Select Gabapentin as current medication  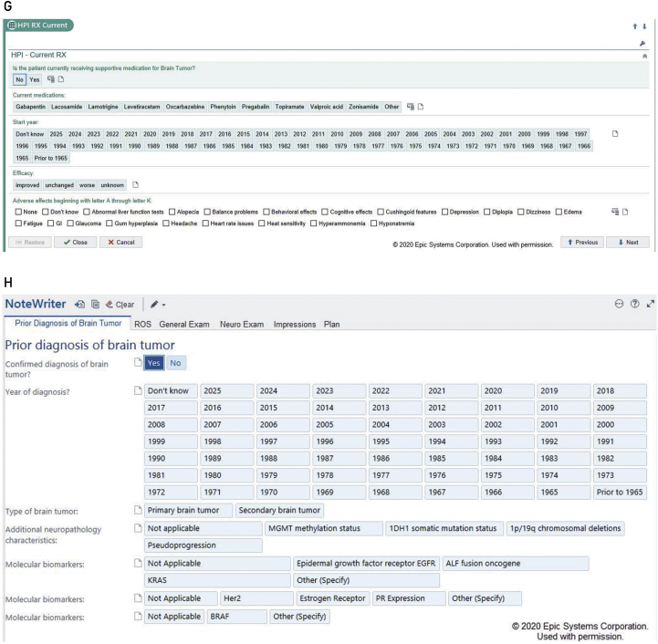29,107
